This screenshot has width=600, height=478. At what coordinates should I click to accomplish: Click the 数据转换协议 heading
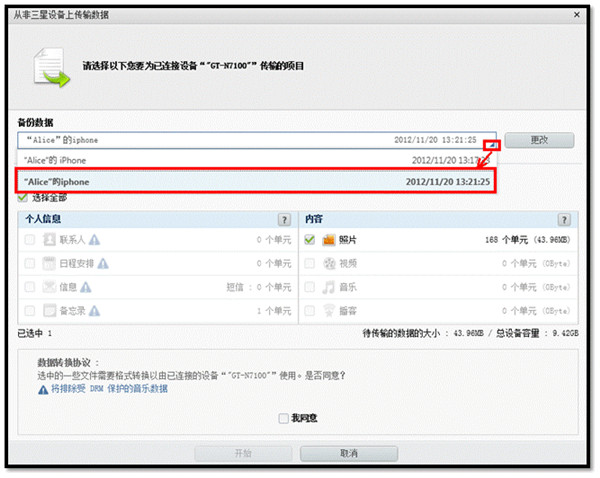click(x=68, y=362)
